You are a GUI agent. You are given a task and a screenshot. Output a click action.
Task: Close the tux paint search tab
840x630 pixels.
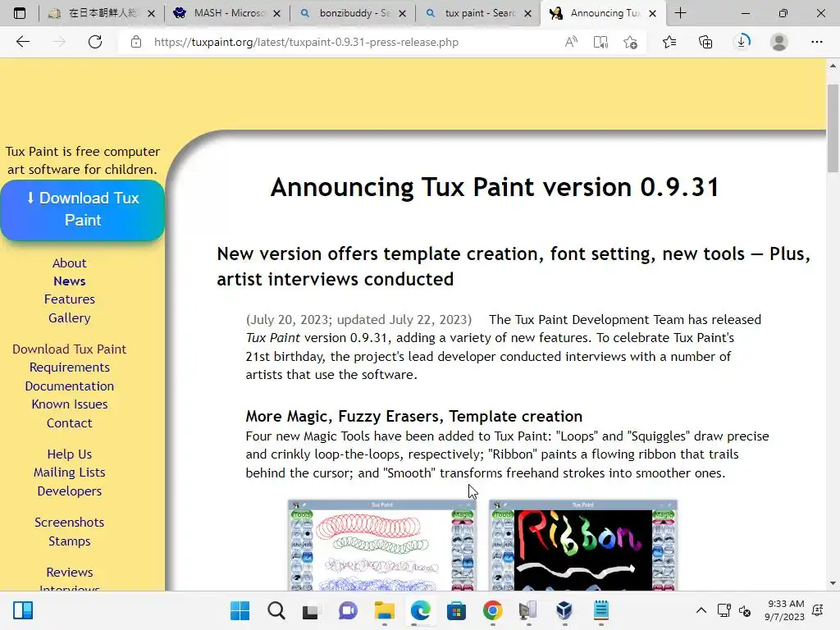coord(527,13)
